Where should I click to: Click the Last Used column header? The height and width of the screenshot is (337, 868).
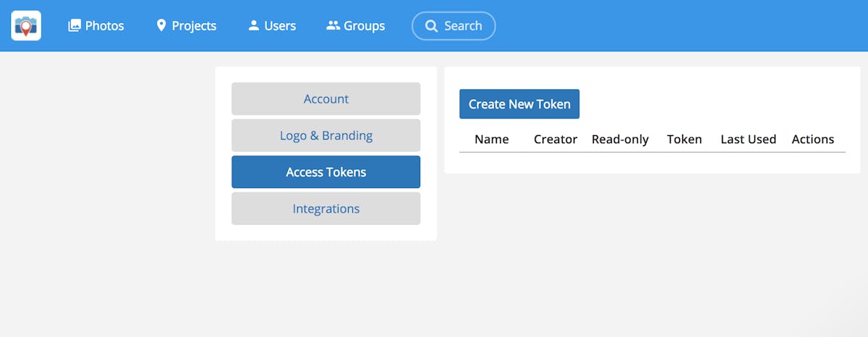coord(748,140)
